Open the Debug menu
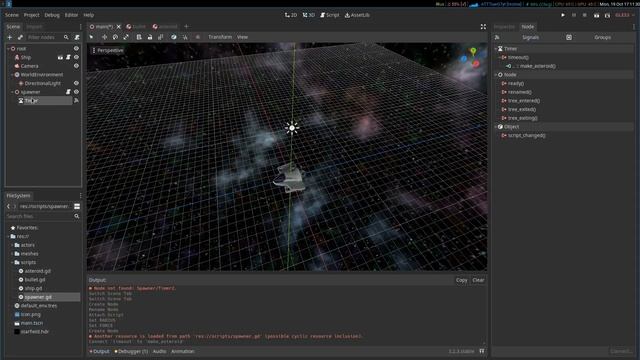The height and width of the screenshot is (360, 640). (x=52, y=15)
